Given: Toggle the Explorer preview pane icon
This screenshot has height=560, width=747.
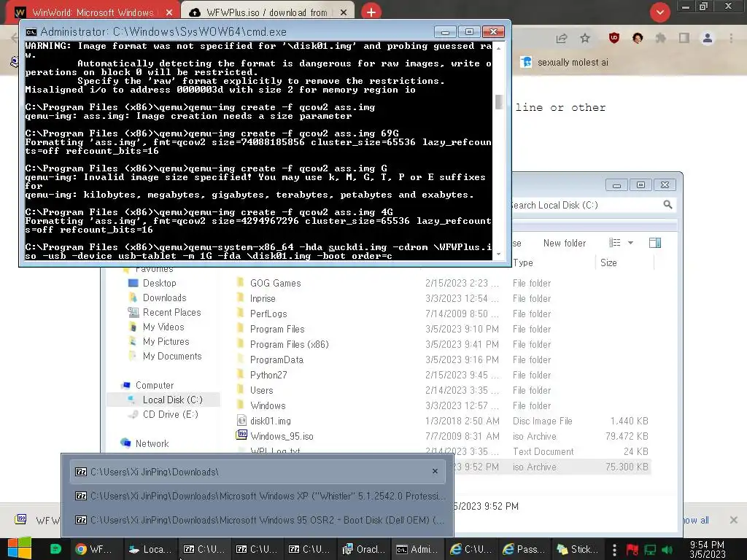Looking at the screenshot, I should click(655, 243).
